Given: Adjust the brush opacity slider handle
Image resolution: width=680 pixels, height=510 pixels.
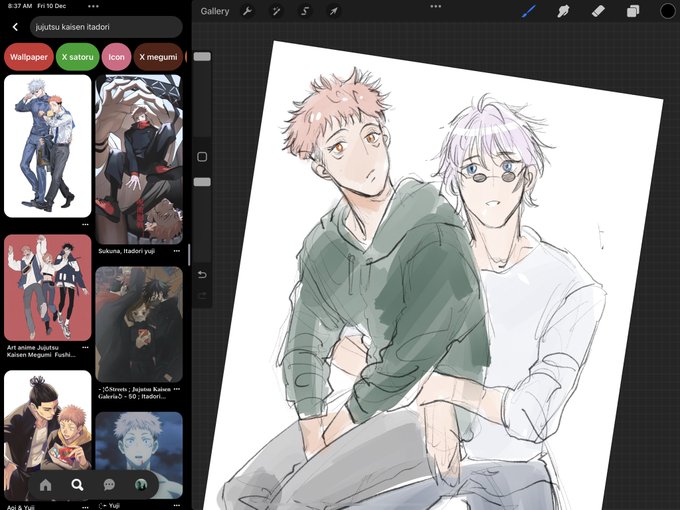Looking at the screenshot, I should 202,182.
